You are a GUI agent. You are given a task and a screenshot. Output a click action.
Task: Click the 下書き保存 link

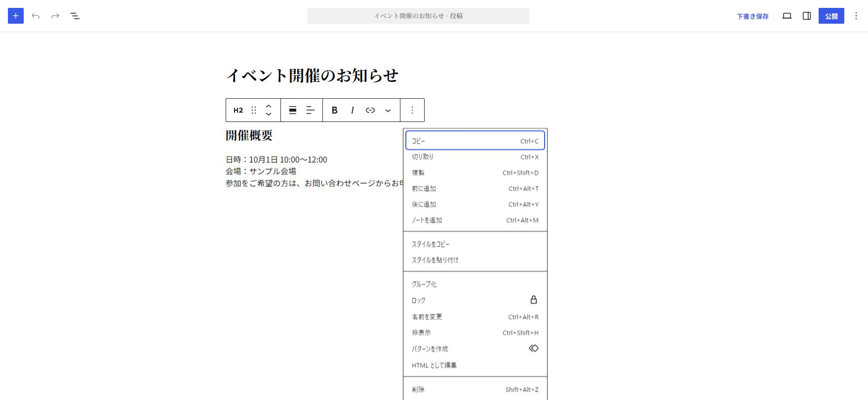[752, 16]
